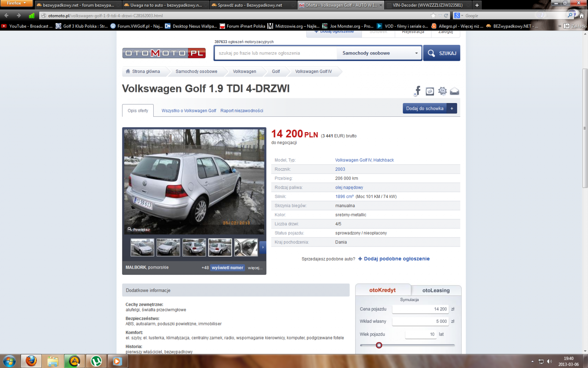588x368 pixels.
Task: Expand the Google search engine selector
Action: 458,15
